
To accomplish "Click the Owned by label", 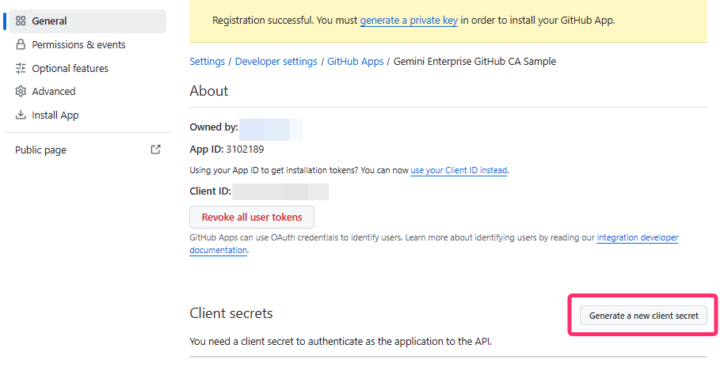I will pos(214,127).
